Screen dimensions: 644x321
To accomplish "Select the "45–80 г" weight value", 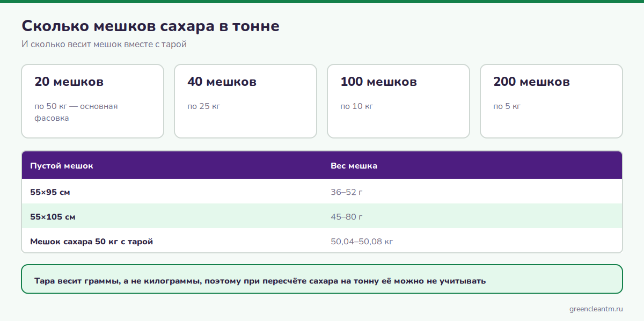I will point(347,217).
